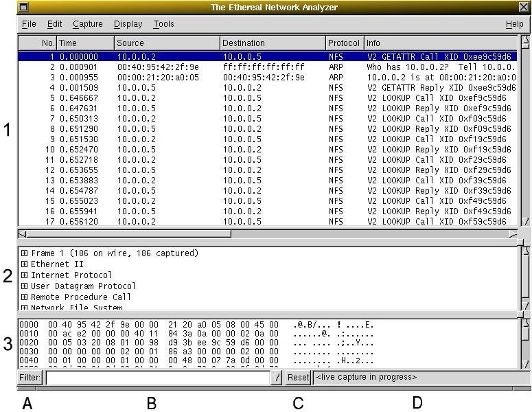The height and width of the screenshot is (412, 532).
Task: Expand the Ethernet II tree node
Action: [x=24, y=264]
